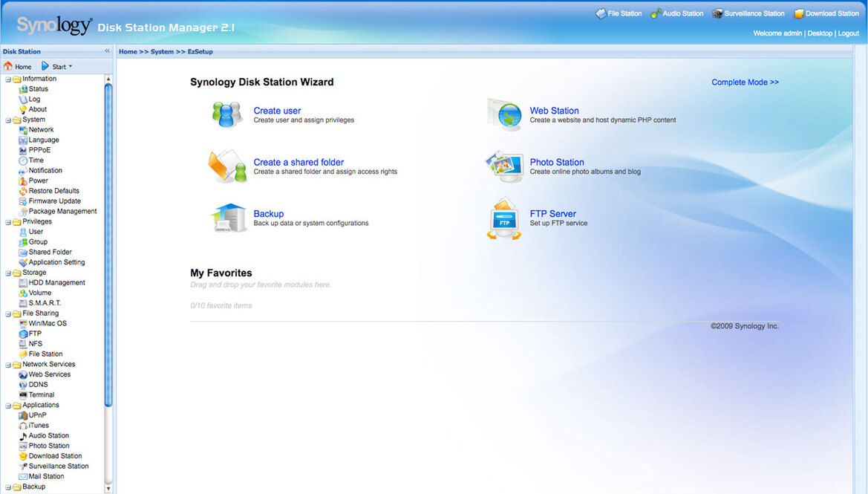The width and height of the screenshot is (868, 494).
Task: Collapse the Information tree folder
Action: 8,79
